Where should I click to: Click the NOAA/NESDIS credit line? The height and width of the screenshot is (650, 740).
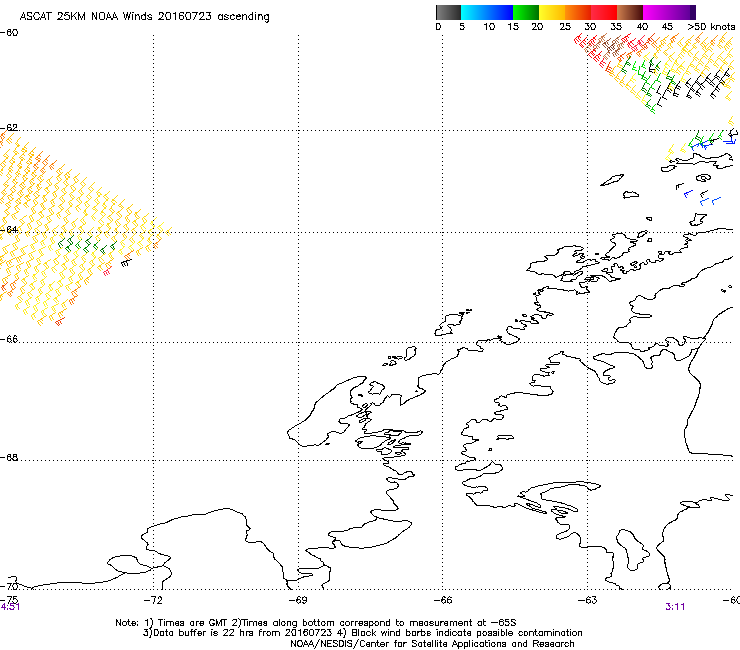point(432,644)
